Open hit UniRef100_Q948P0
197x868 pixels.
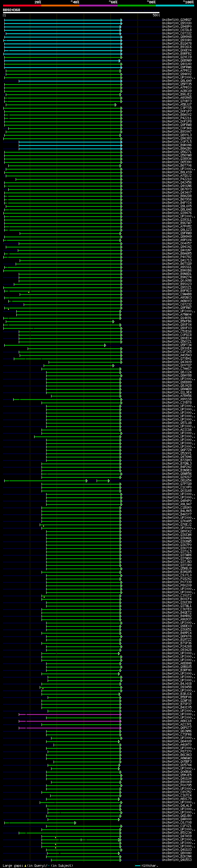177,26
